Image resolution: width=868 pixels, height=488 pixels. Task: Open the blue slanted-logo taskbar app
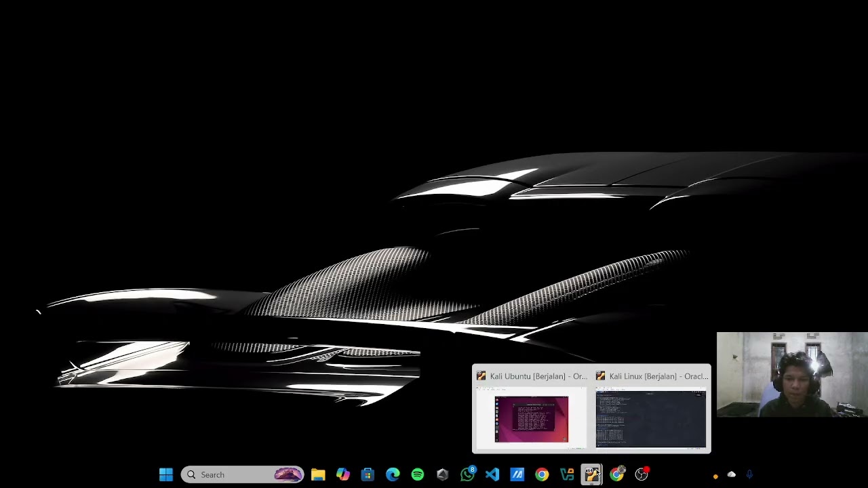(517, 474)
